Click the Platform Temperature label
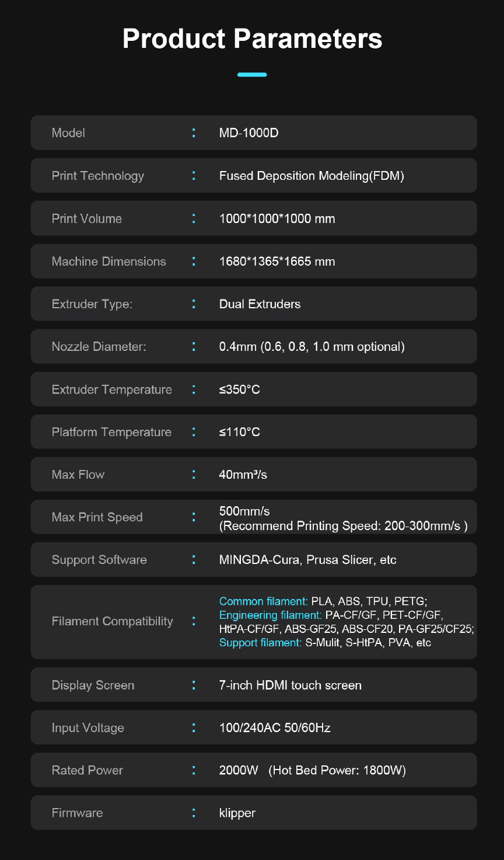This screenshot has height=860, width=504. [111, 432]
